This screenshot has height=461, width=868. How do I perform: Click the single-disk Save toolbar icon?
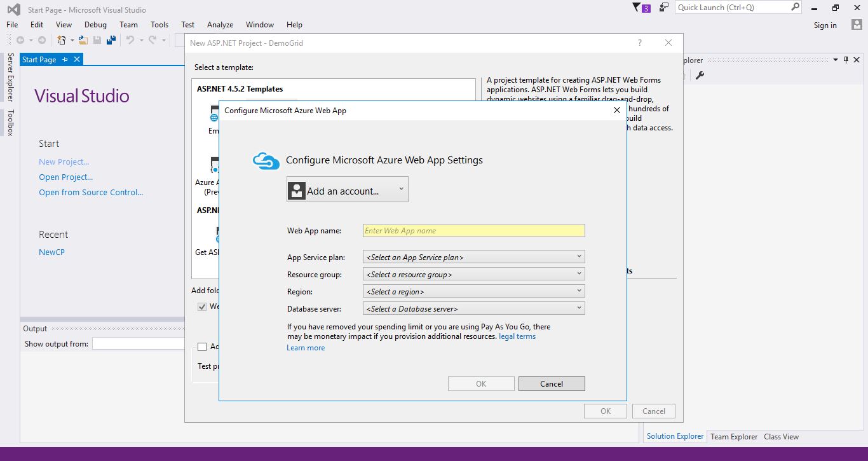[x=97, y=40]
